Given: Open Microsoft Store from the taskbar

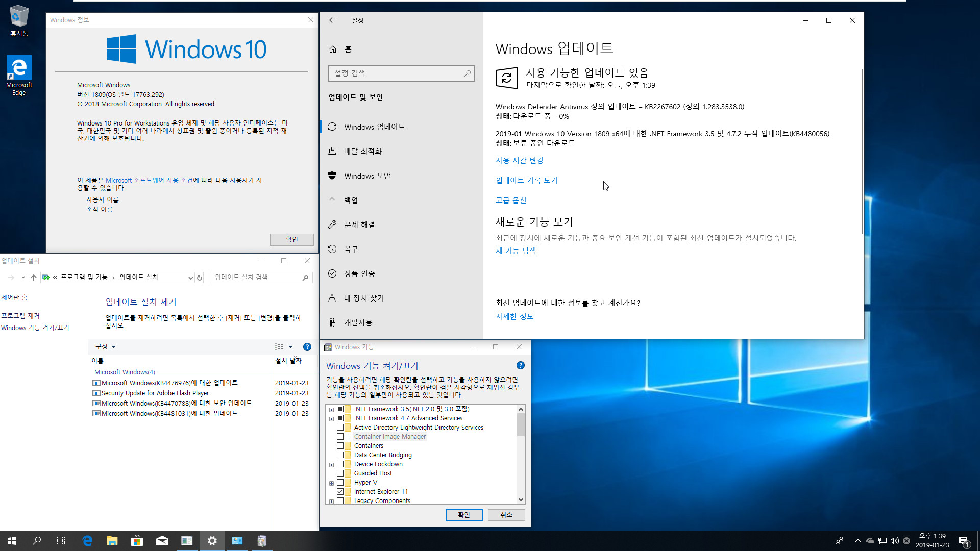Looking at the screenshot, I should (x=137, y=541).
